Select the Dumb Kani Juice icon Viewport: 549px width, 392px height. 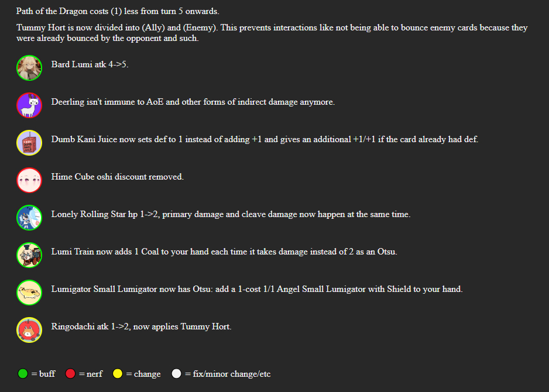pos(29,142)
